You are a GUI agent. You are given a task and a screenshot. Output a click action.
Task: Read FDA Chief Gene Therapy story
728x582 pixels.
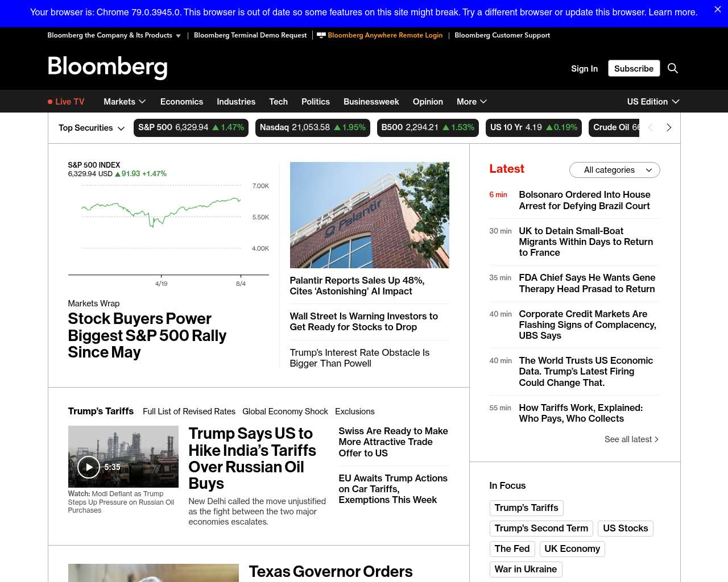pos(587,283)
